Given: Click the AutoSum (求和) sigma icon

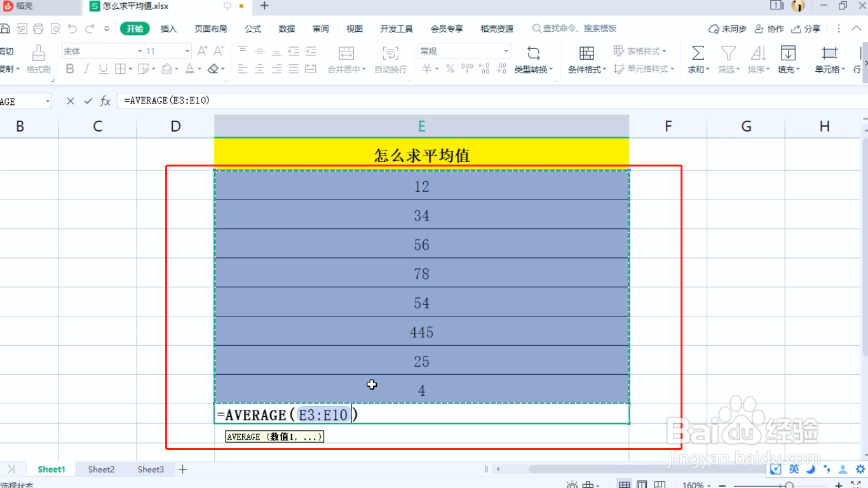Looking at the screenshot, I should (698, 53).
